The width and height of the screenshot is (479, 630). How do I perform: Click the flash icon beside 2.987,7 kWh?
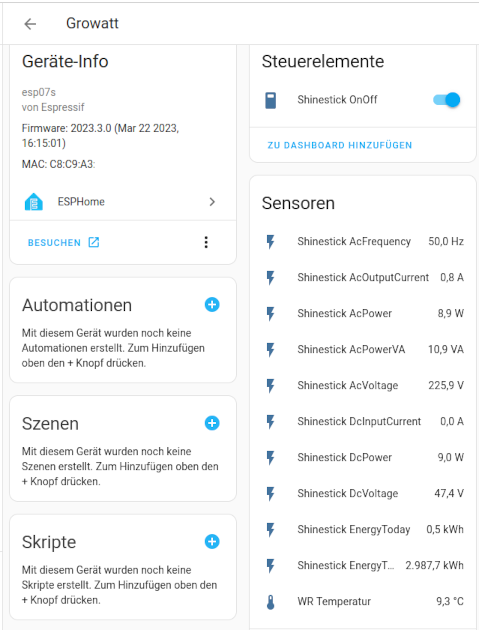click(270, 566)
